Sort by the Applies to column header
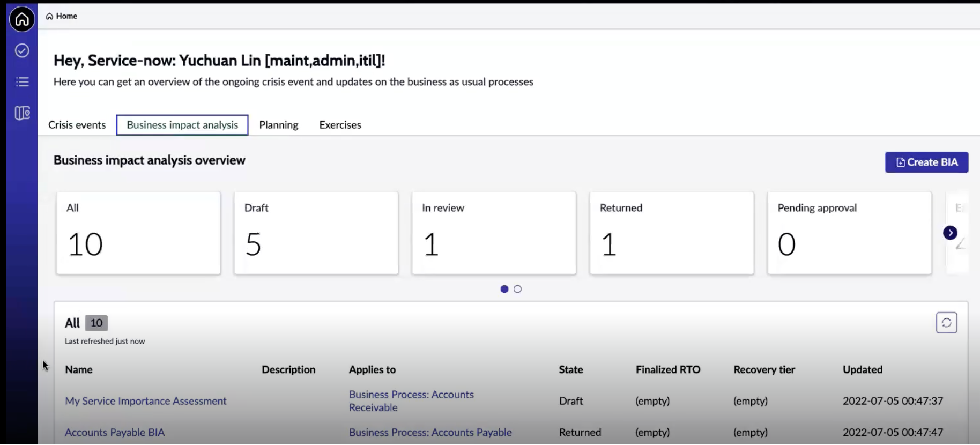The height and width of the screenshot is (445, 980). tap(372, 369)
